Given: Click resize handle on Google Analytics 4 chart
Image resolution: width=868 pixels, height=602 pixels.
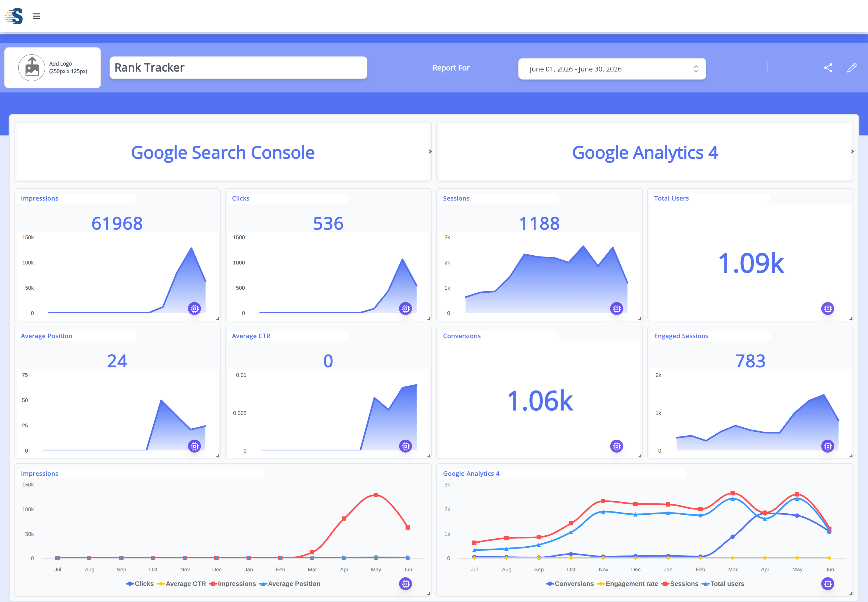Looking at the screenshot, I should tap(851, 594).
